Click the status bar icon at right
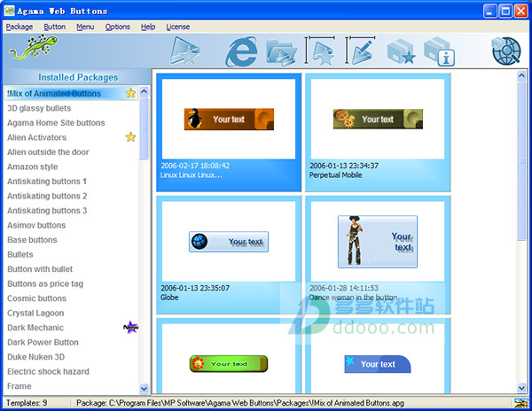The height and width of the screenshot is (411, 532). click(520, 403)
